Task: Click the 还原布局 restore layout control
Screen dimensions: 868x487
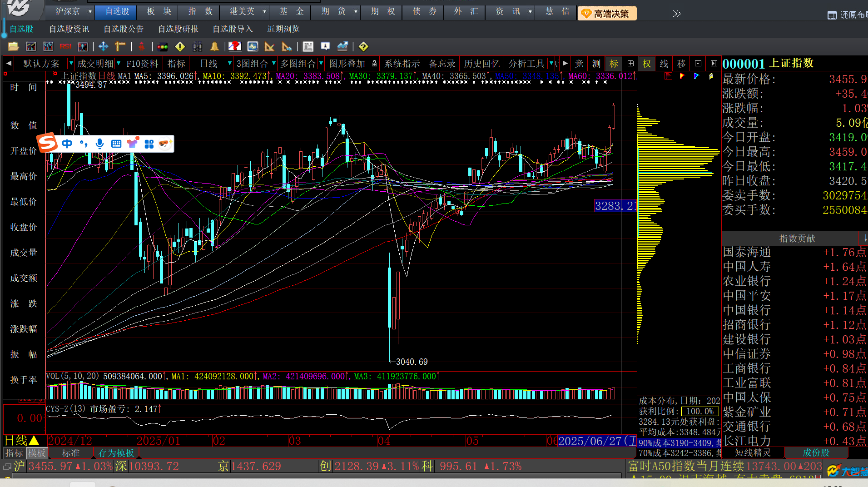Action: click(848, 15)
